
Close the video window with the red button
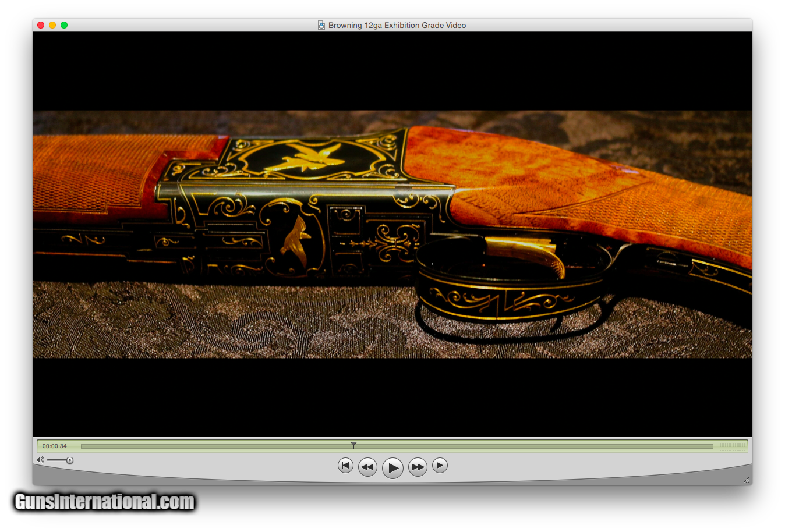tap(41, 25)
